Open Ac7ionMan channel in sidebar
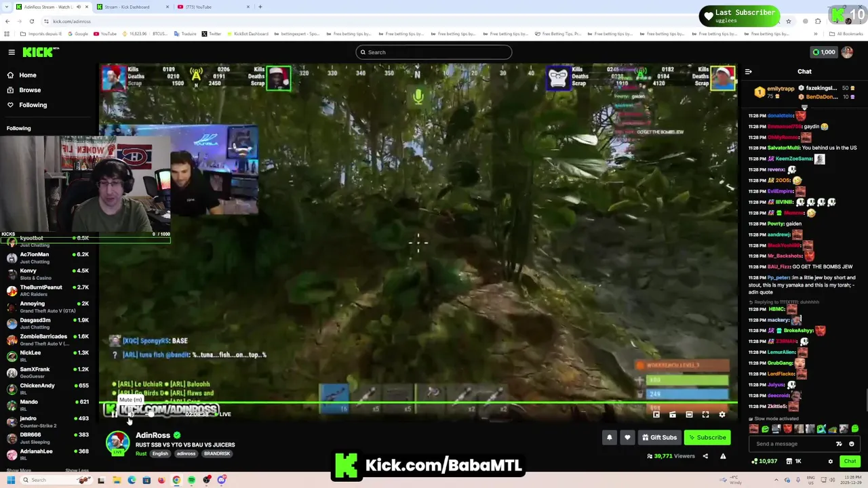 coord(47,258)
